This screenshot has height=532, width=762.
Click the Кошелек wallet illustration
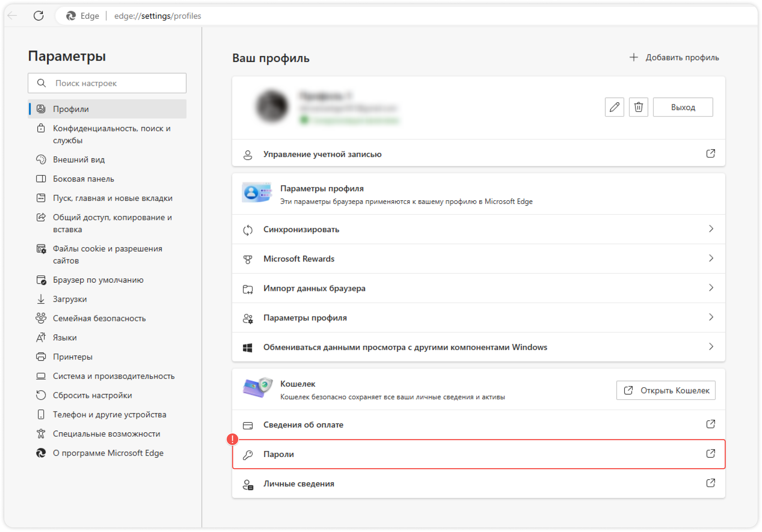tap(257, 388)
